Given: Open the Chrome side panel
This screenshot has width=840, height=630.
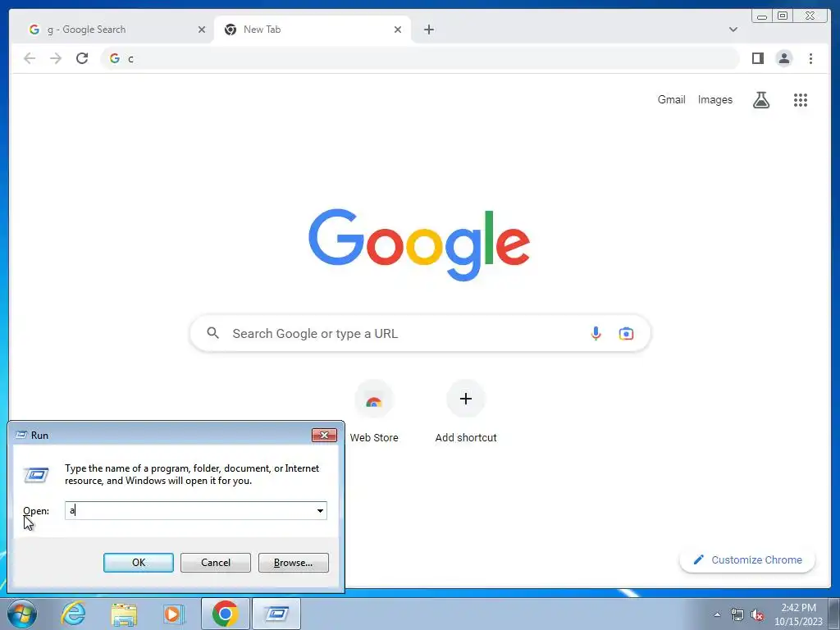Looking at the screenshot, I should (x=757, y=58).
